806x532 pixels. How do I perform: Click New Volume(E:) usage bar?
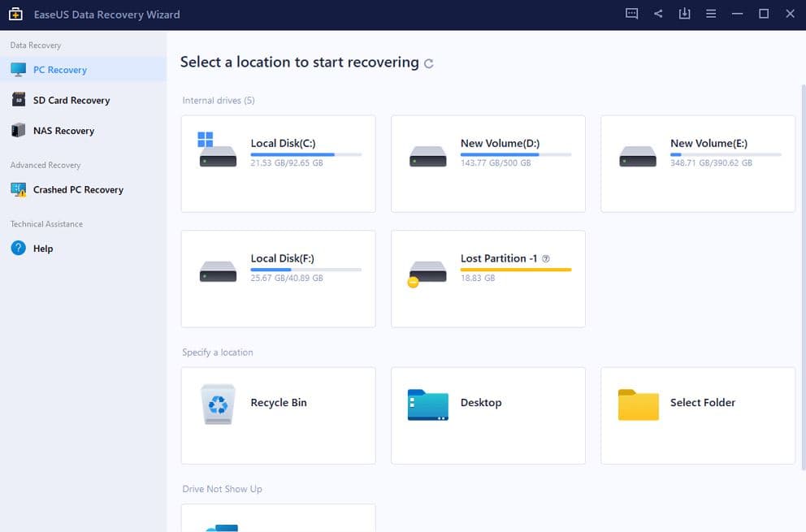pyautogui.click(x=725, y=154)
